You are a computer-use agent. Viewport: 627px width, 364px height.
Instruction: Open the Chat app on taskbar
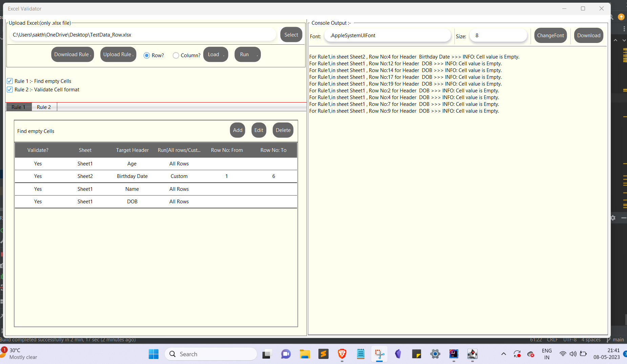click(286, 354)
